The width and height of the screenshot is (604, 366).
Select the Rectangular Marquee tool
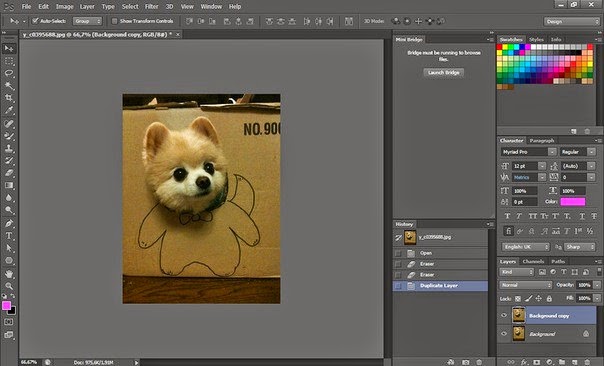(9, 61)
